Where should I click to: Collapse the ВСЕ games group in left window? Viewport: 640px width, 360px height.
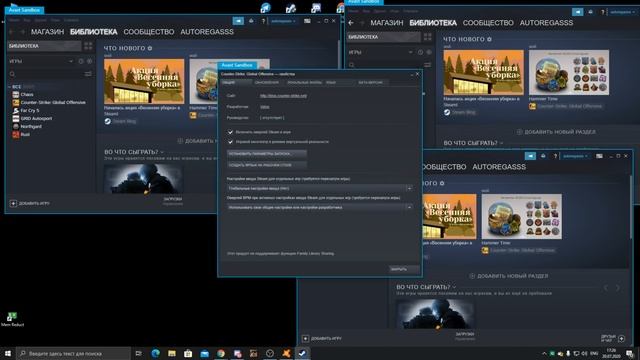(x=10, y=87)
